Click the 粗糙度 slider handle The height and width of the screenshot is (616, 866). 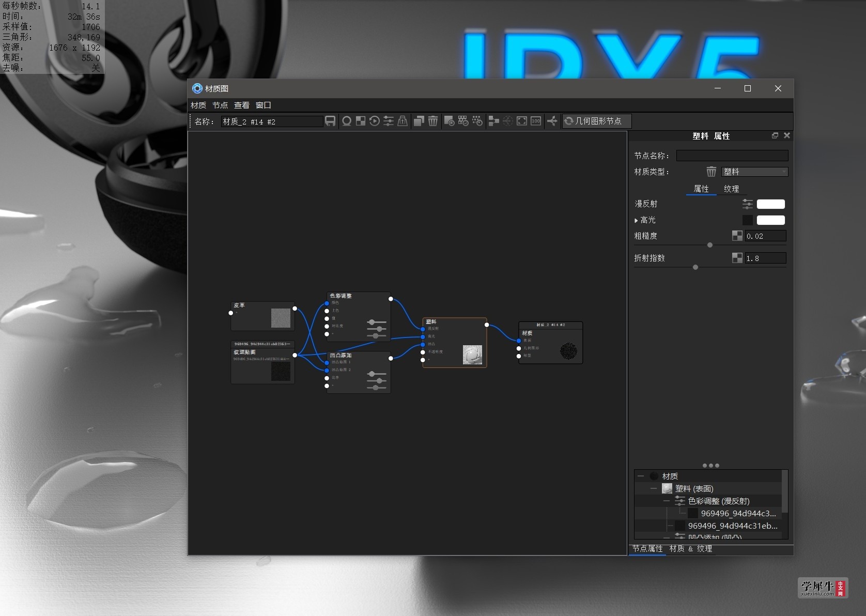[x=710, y=245]
